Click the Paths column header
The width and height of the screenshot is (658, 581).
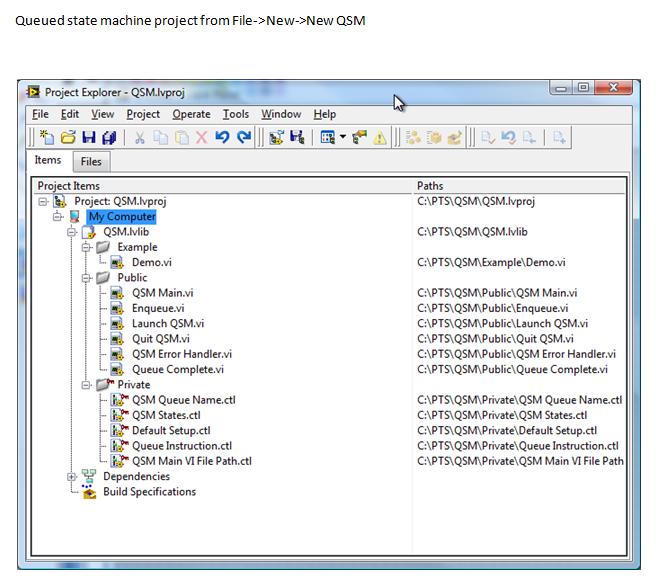520,186
